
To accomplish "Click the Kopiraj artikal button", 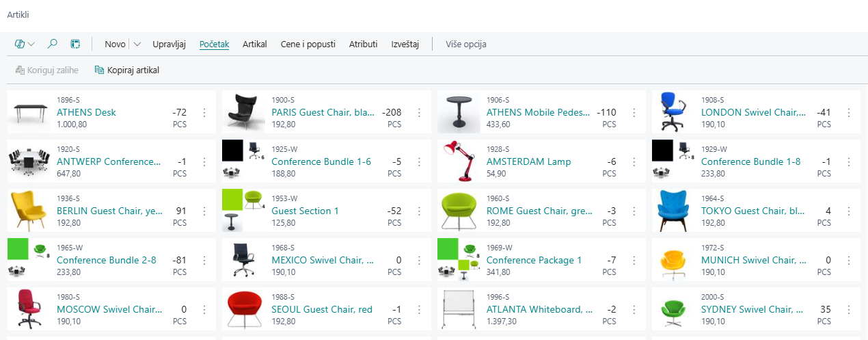I will pyautogui.click(x=127, y=70).
